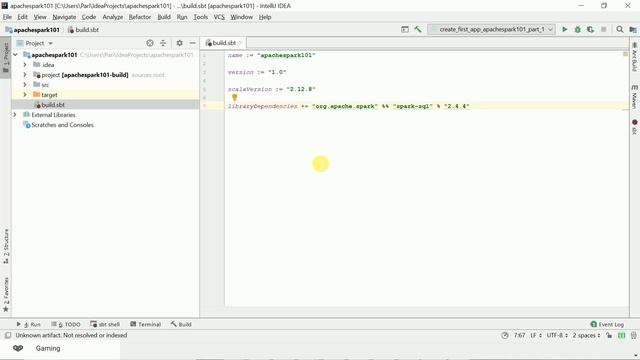Close the build.sbt editor tab
The height and width of the screenshot is (360, 640).
[x=240, y=42]
